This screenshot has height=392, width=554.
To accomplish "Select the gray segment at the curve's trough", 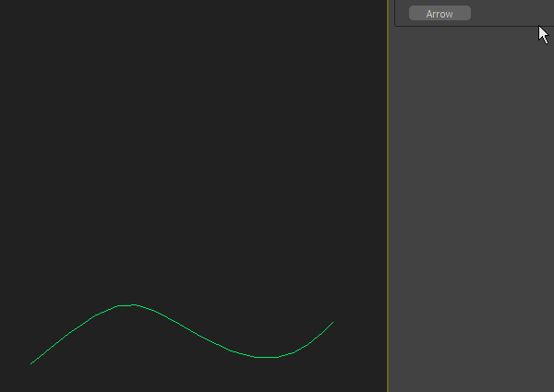I will [x=266, y=357].
